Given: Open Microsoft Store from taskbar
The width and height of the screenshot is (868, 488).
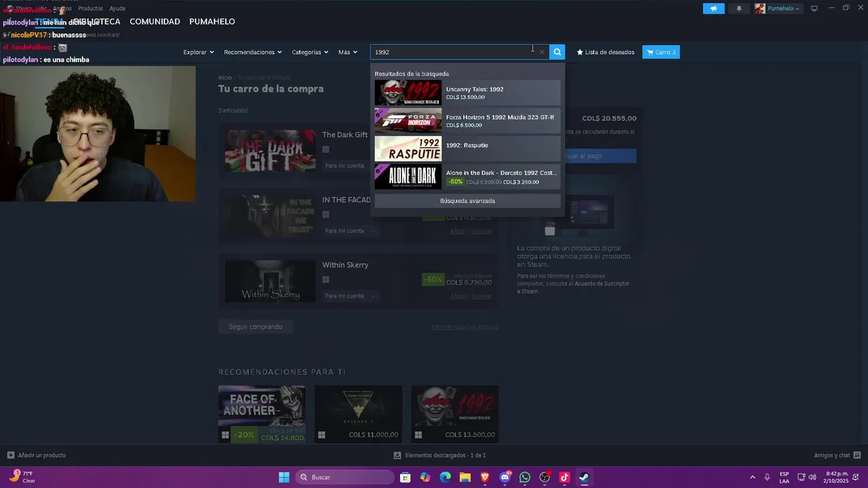Looking at the screenshot, I should pyautogui.click(x=406, y=477).
